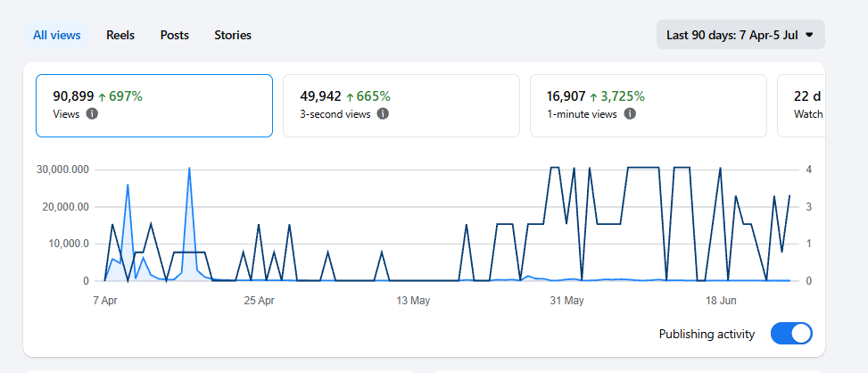Choose the 16,907 1-minute views card
The image size is (868, 373).
tap(649, 105)
